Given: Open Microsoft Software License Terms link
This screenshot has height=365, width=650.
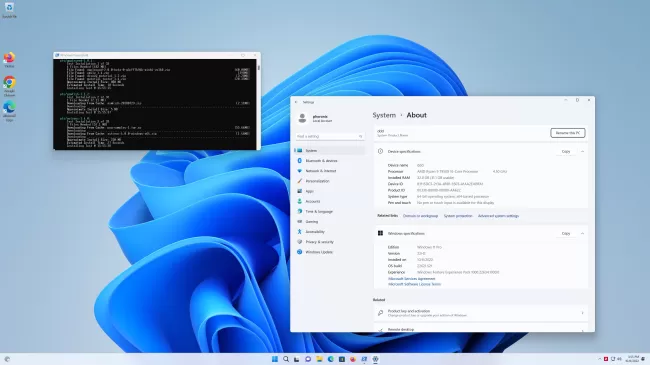Looking at the screenshot, I should [414, 284].
